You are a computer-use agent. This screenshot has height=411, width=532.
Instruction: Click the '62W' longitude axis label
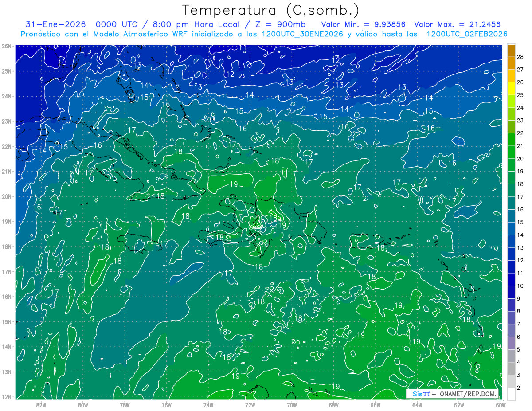tap(459, 405)
